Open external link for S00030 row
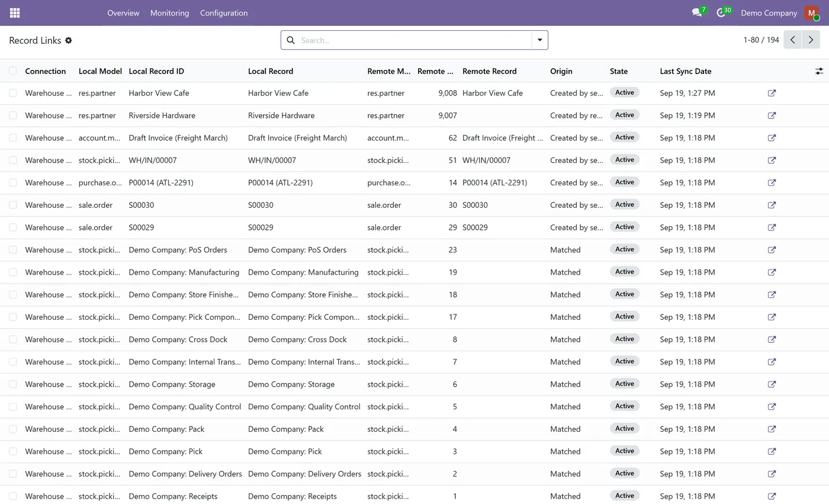Viewport: 829px width, 504px height. pyautogui.click(x=772, y=205)
